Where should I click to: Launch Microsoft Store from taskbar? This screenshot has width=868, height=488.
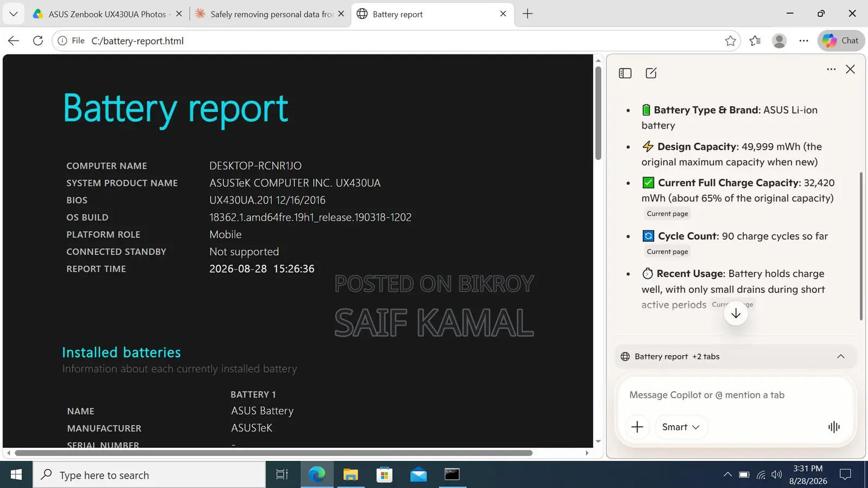[x=385, y=475]
